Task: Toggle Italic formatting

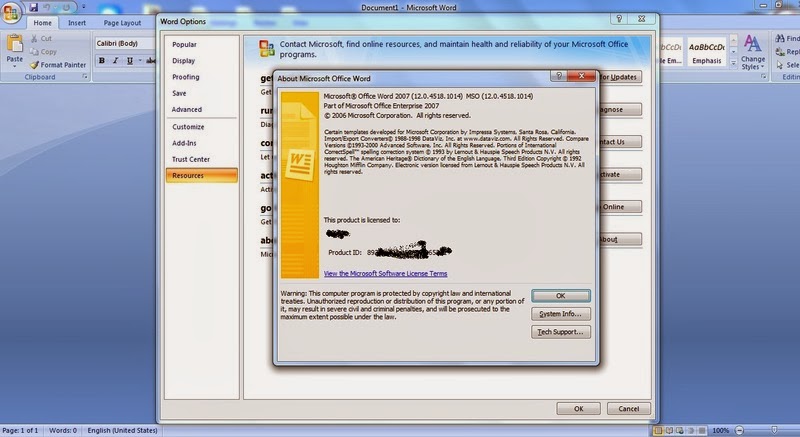Action: tap(115, 61)
